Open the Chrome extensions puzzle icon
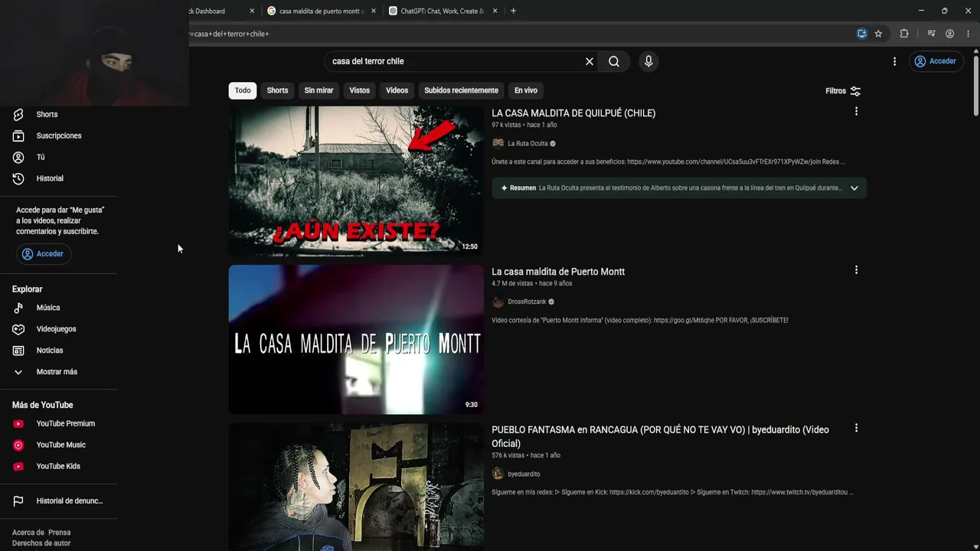980x551 pixels. [904, 34]
